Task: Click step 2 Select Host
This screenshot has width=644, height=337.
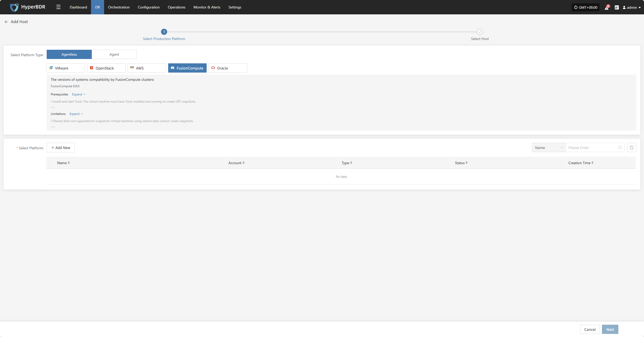Action: click(x=480, y=35)
